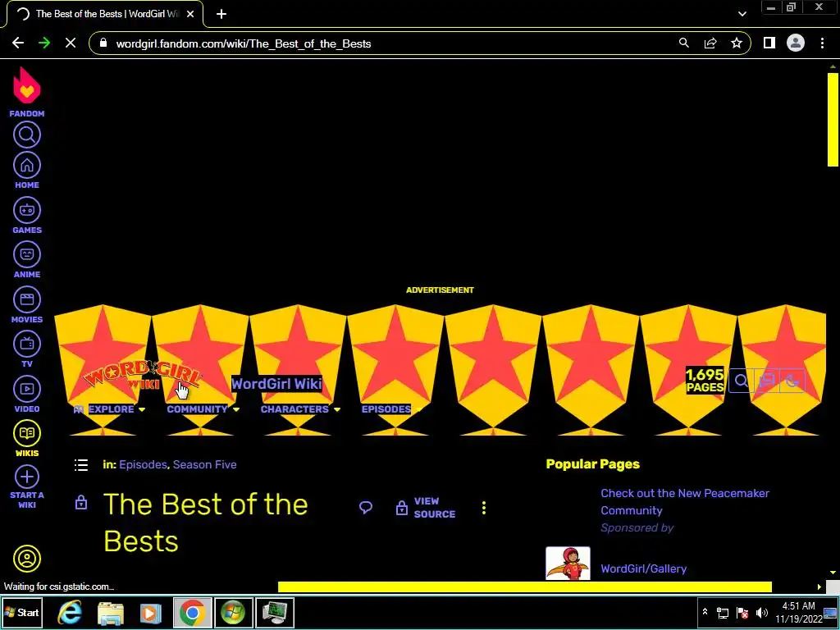Click the volume speaker tray icon
Screen dimensions: 840x630
tap(761, 612)
